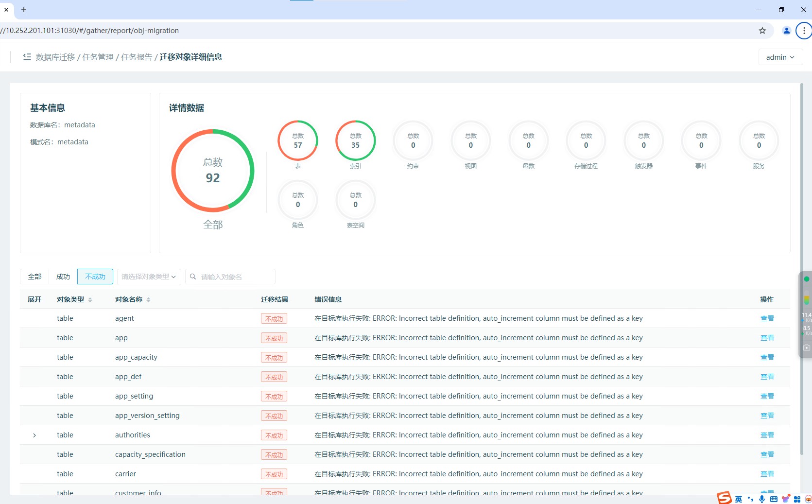Click 查看 for the authorities row

pos(767,435)
